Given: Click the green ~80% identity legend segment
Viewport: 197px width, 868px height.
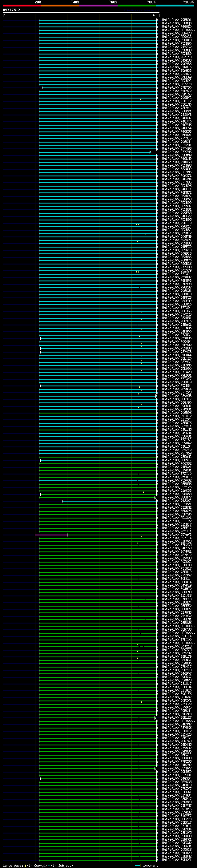Looking at the screenshot, I should pos(136,6).
